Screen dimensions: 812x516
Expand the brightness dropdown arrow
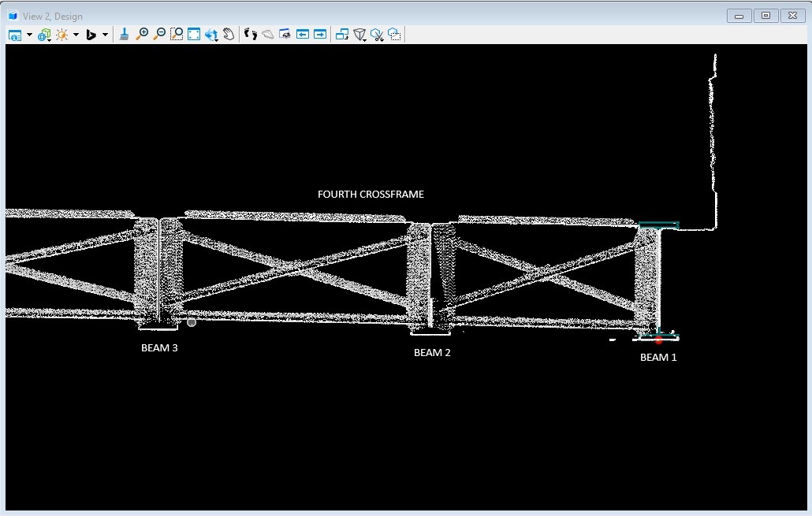(76, 35)
